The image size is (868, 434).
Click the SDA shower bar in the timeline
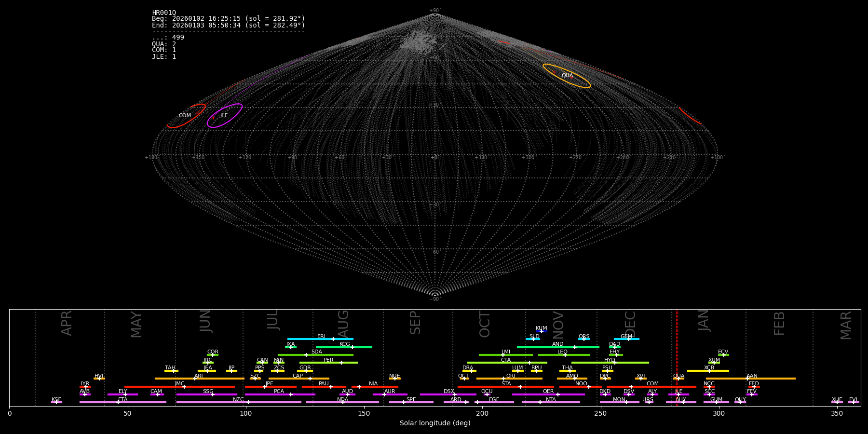(315, 355)
